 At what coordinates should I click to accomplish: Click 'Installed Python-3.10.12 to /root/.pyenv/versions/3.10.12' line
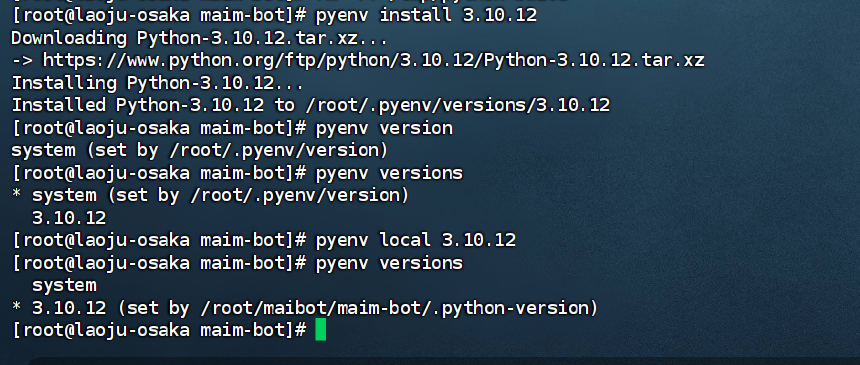point(311,105)
